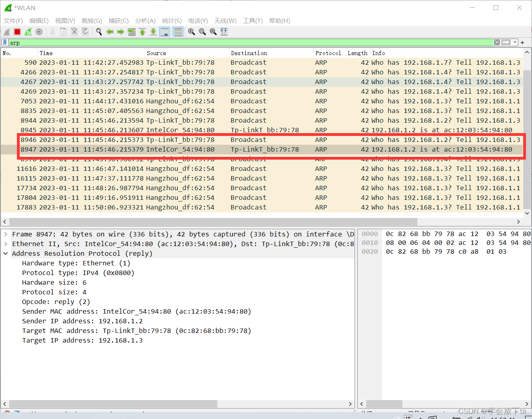The image size is (532, 419).
Task: Select Target IP address 192.168.1.3 field
Action: tap(82, 340)
